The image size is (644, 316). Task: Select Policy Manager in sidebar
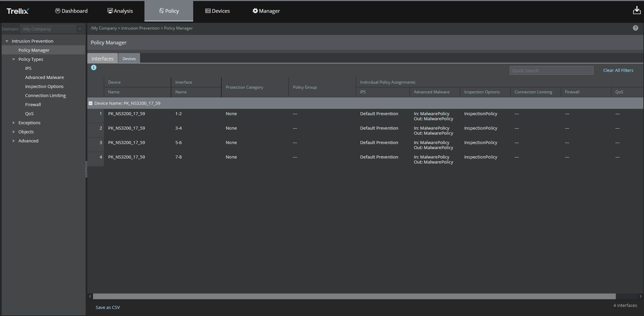34,50
